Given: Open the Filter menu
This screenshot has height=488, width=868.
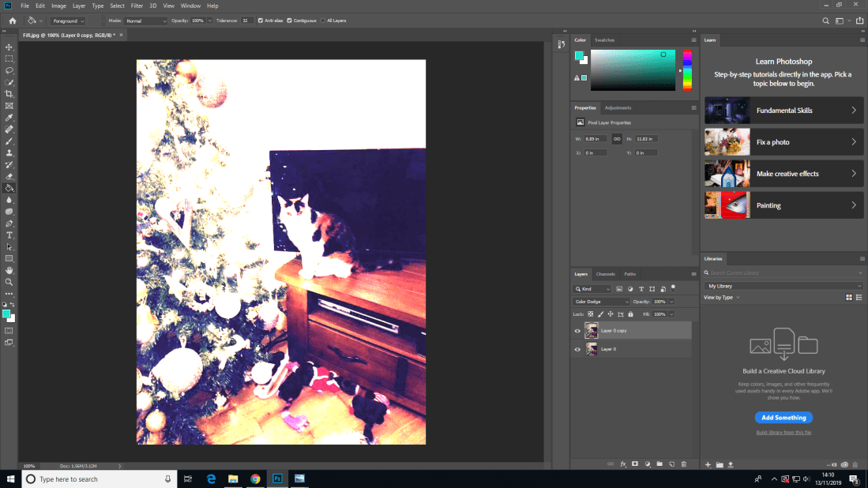Looking at the screenshot, I should point(137,6).
